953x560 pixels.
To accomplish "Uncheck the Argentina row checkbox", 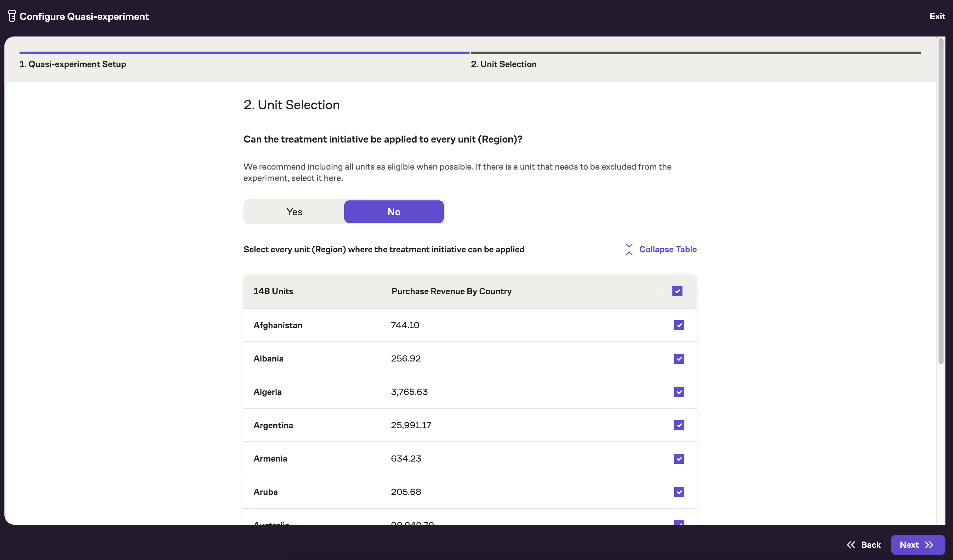I will [679, 425].
